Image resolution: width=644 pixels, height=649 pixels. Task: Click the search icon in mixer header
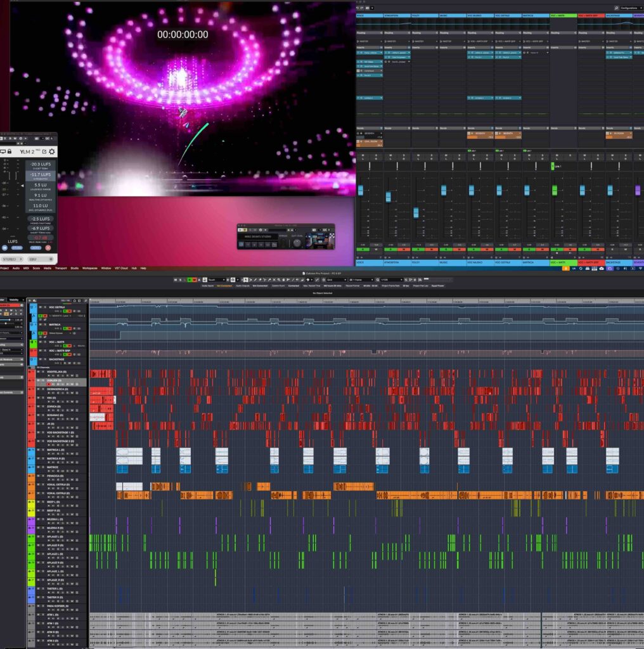click(616, 8)
